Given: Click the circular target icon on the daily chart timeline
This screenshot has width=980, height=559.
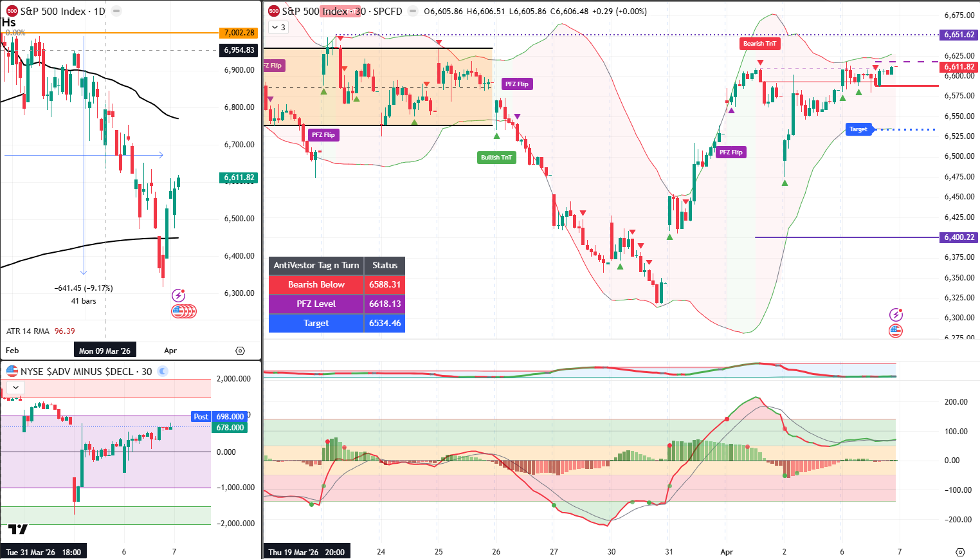Looking at the screenshot, I should 240,351.
